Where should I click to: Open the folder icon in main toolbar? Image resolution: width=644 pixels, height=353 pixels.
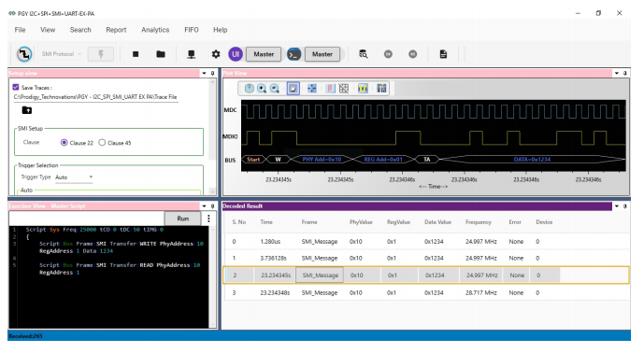161,54
